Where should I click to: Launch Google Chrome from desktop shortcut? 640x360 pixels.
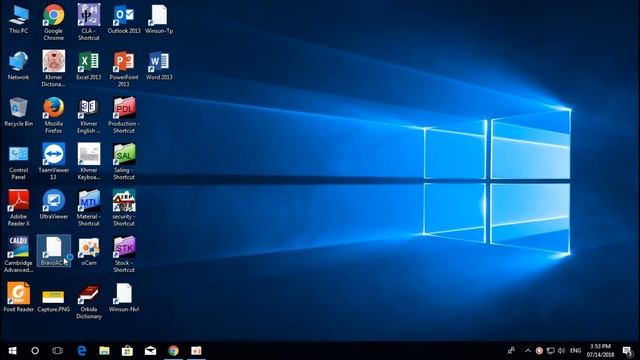(53, 22)
